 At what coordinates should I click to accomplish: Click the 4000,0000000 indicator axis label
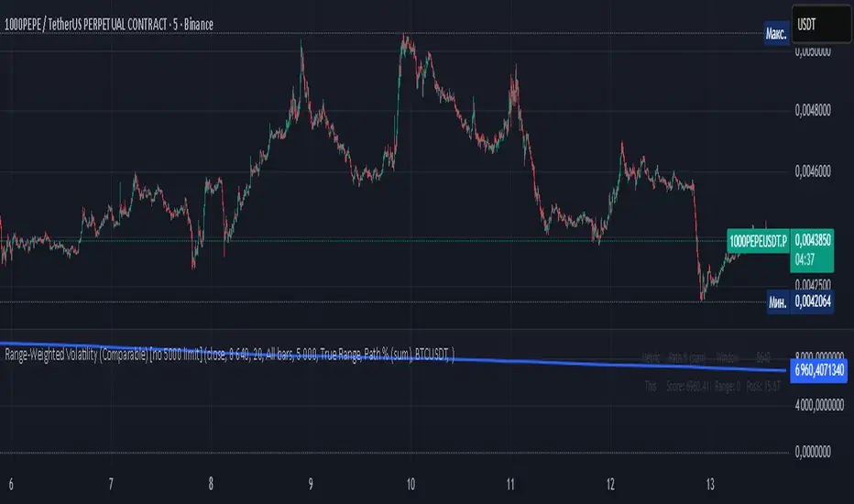(819, 405)
